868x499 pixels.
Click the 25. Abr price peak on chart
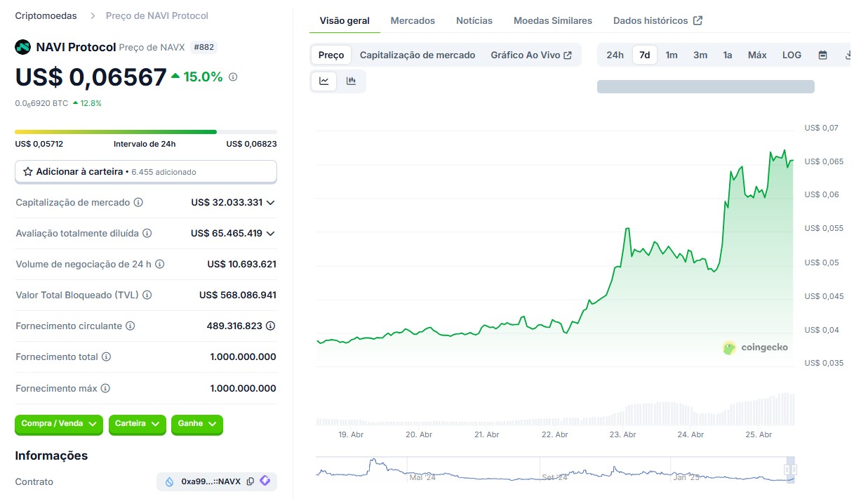tap(784, 150)
